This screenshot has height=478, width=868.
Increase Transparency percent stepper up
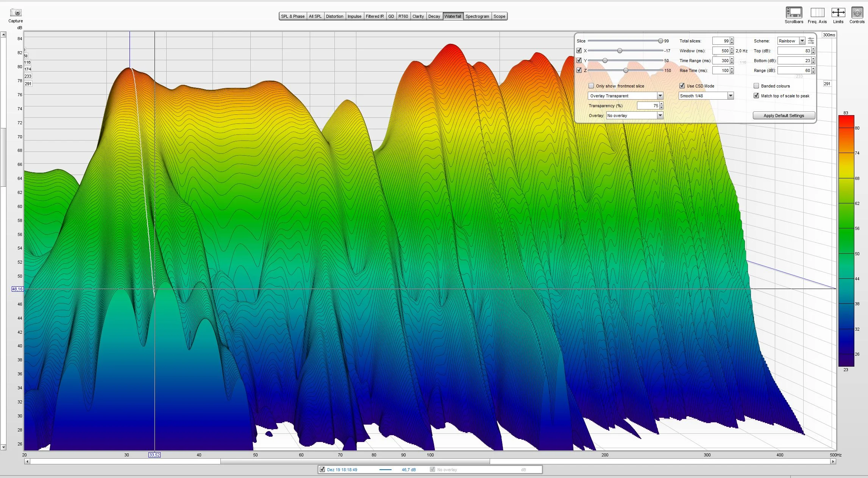tap(661, 104)
